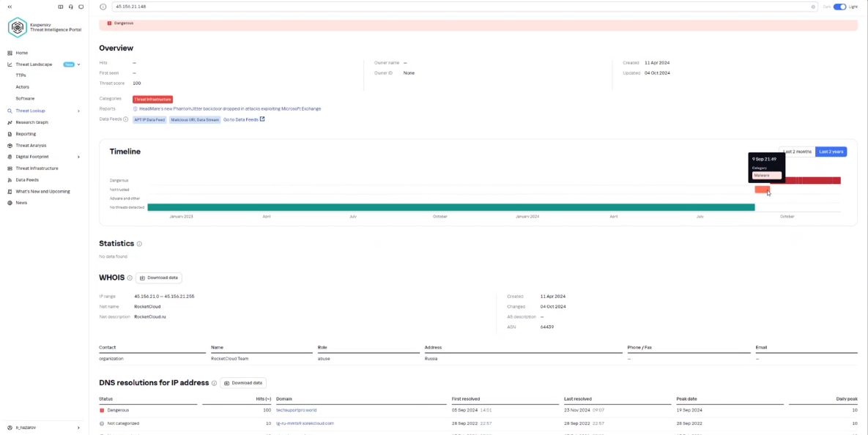This screenshot has height=435, width=868.
Task: Click the Malware category label in the tooltip
Action: pyautogui.click(x=767, y=176)
